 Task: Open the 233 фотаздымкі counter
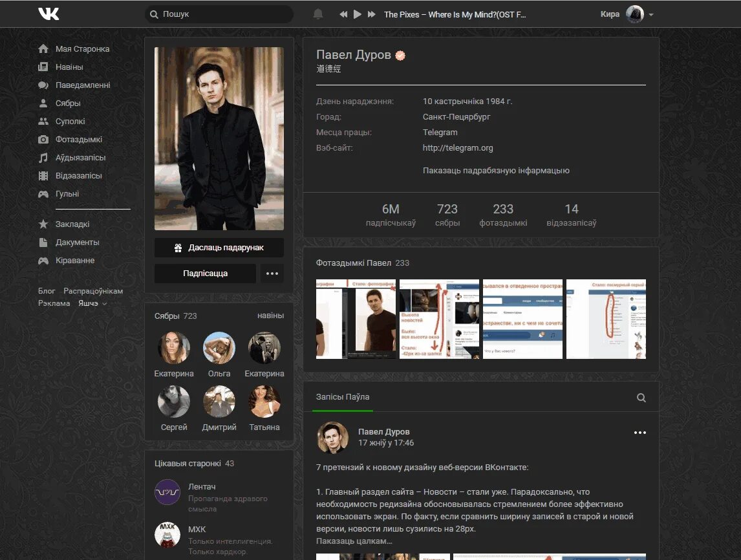[x=503, y=215]
